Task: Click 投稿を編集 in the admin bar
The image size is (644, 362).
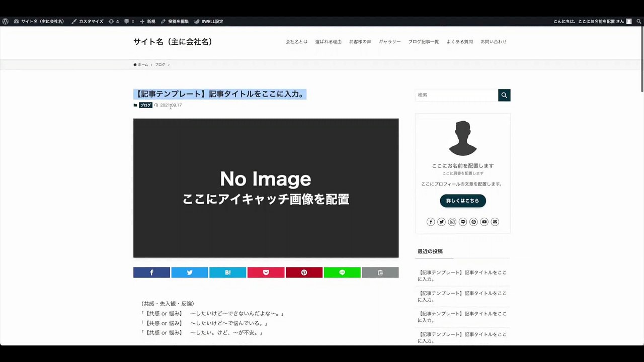Action: (175, 22)
